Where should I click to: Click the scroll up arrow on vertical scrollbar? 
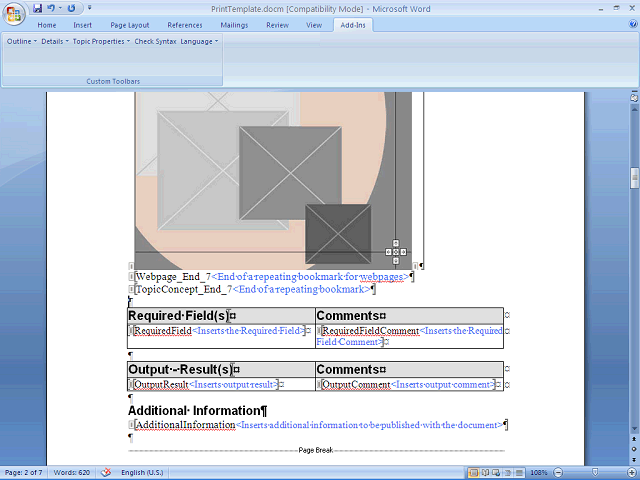point(634,109)
